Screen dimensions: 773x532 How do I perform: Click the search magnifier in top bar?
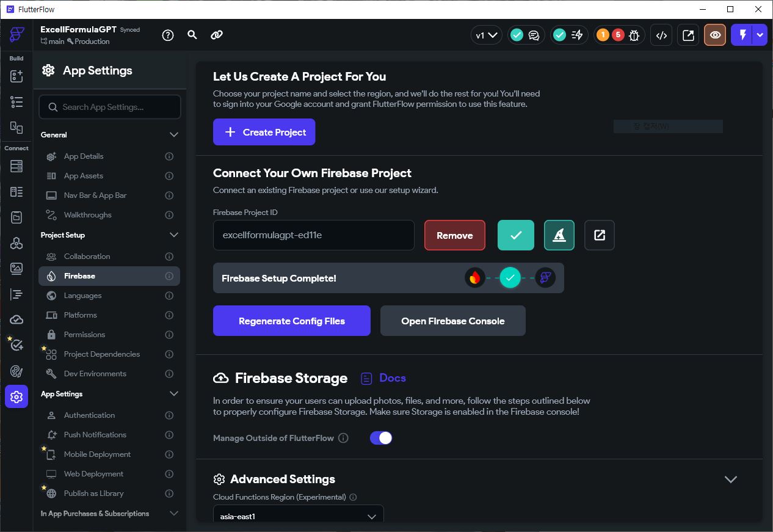coord(192,35)
